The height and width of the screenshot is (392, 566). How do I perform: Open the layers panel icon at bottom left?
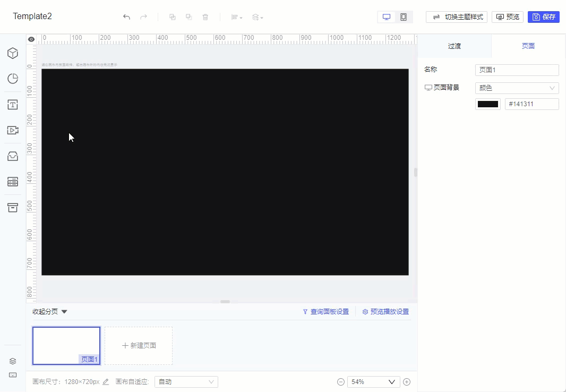[x=13, y=361]
